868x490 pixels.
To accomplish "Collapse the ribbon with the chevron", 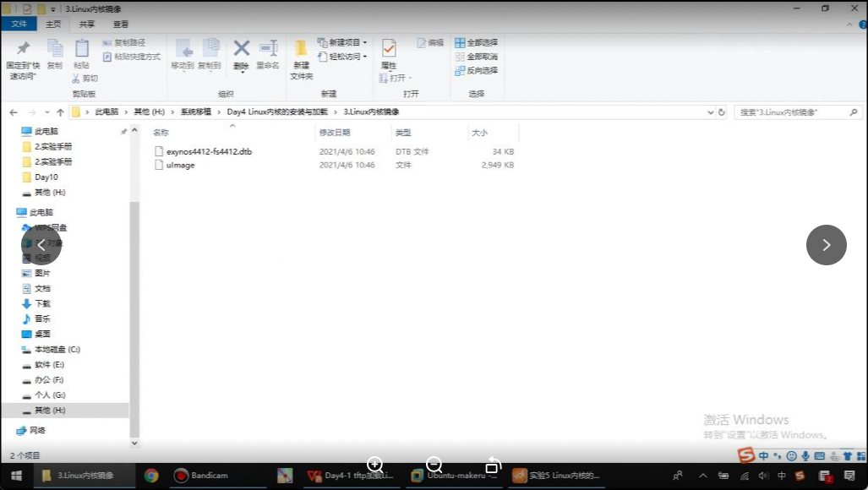I will pos(849,24).
